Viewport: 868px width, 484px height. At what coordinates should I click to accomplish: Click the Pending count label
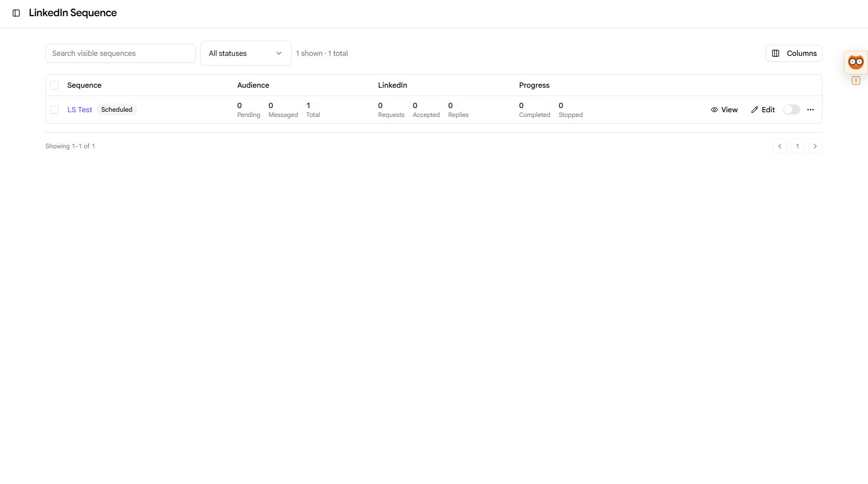click(x=249, y=115)
